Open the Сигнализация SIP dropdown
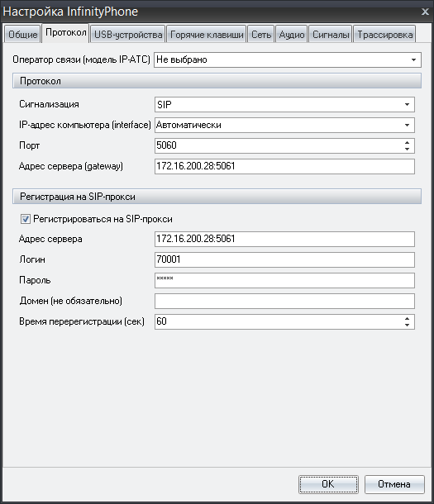Viewport: 434px width, 504px height. tap(284, 104)
